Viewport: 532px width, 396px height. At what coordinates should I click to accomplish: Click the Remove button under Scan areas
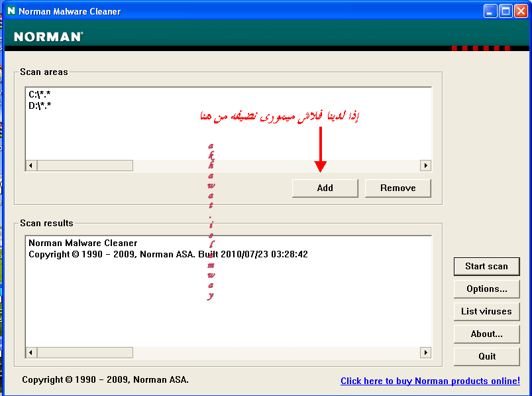[x=398, y=188]
